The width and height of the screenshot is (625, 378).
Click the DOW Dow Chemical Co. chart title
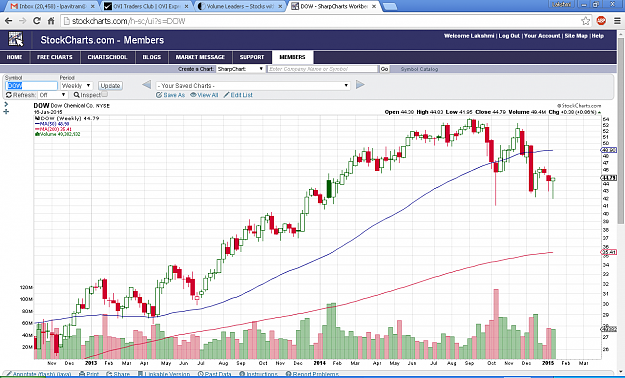(x=71, y=106)
